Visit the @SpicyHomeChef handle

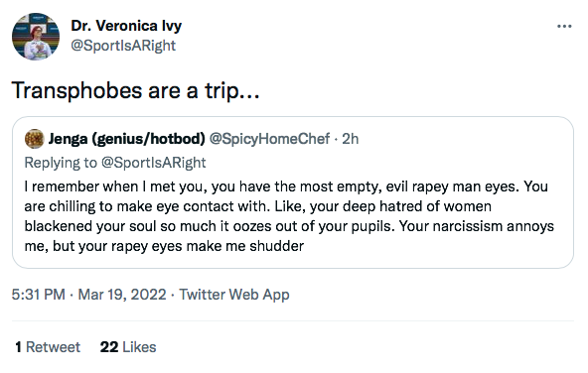[269, 139]
